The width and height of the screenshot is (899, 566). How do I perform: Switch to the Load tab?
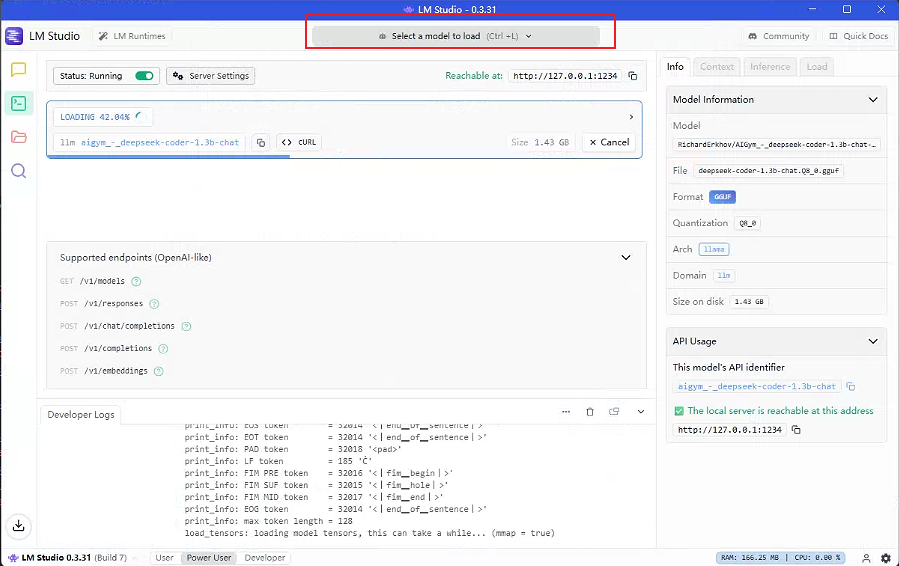817,67
